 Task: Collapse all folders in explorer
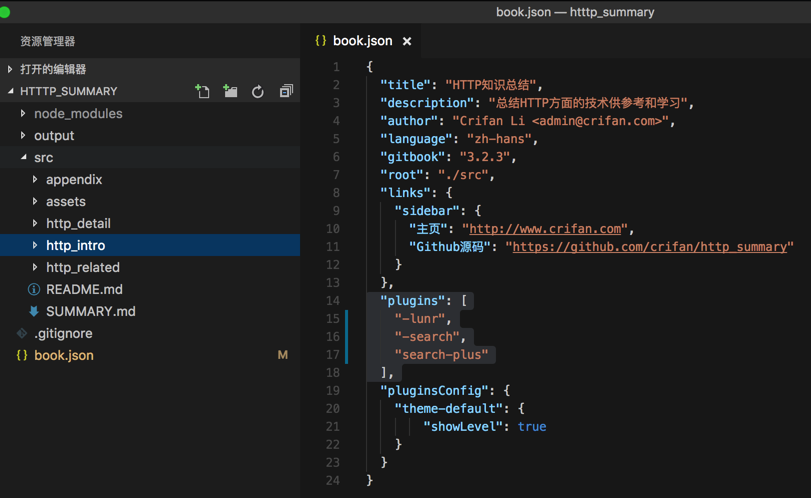click(x=286, y=91)
